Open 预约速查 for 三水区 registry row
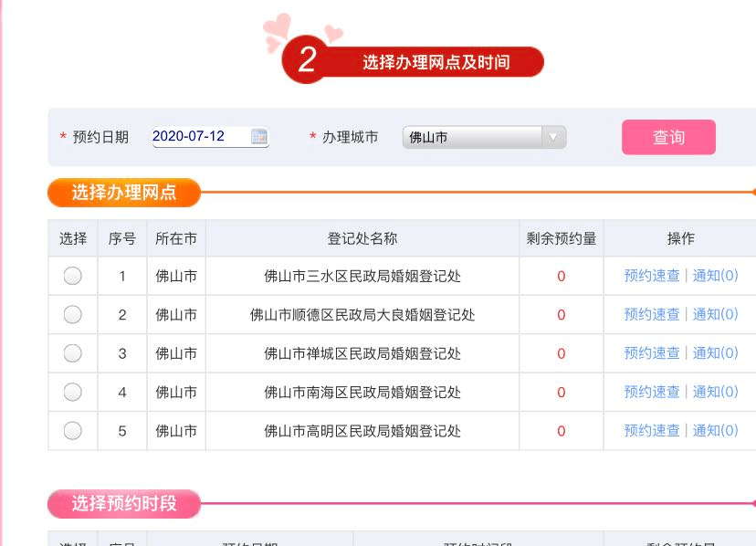 pos(651,275)
